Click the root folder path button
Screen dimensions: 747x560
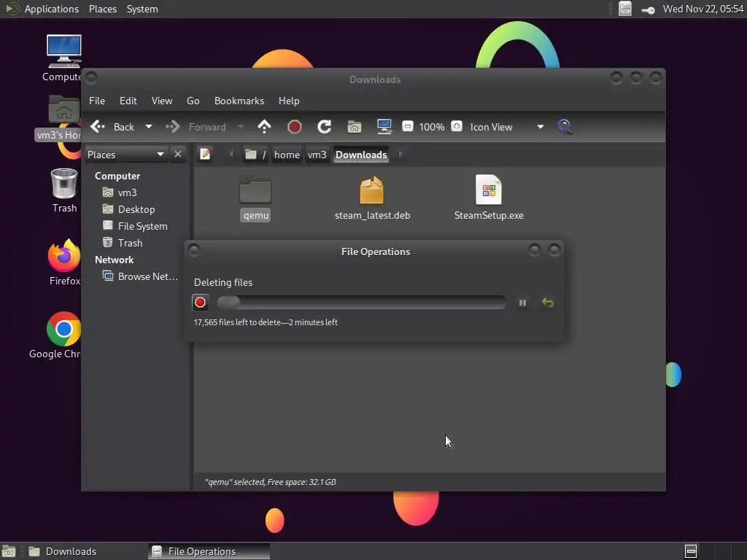(x=255, y=155)
